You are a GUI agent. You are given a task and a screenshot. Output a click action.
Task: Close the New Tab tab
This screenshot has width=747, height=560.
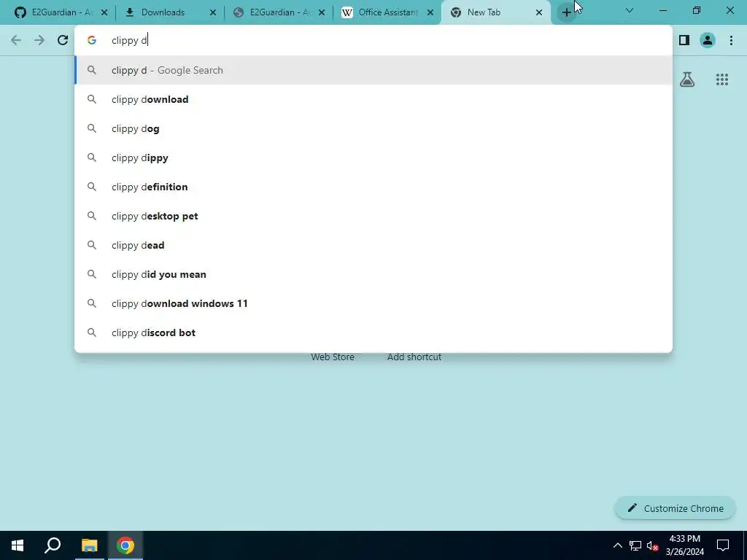pyautogui.click(x=539, y=12)
